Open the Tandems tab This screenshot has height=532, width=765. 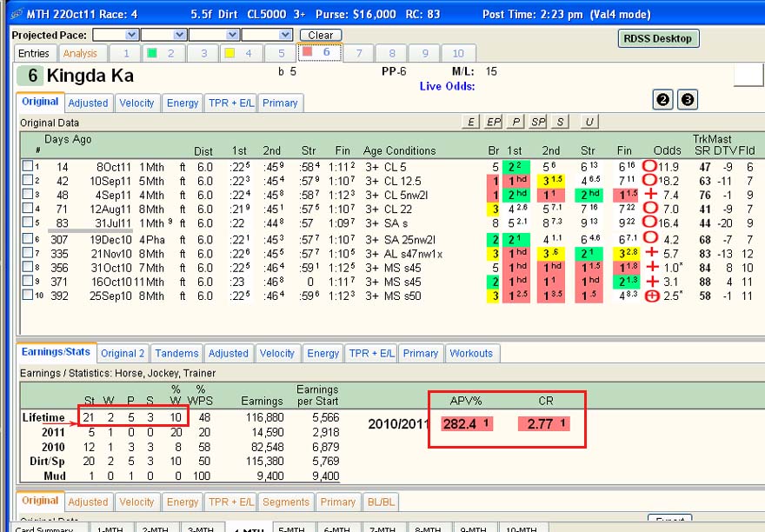coord(176,354)
